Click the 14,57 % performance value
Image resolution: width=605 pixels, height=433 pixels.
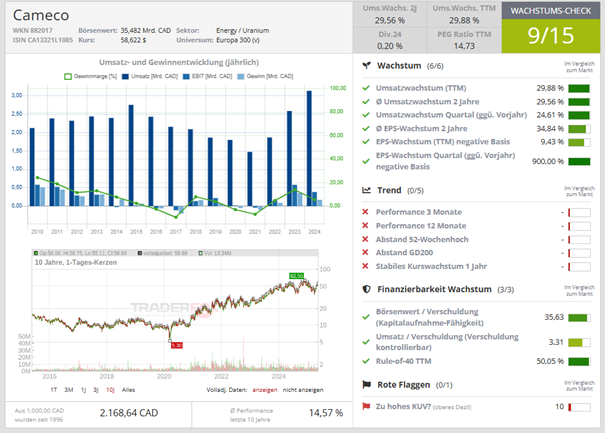[x=326, y=413]
